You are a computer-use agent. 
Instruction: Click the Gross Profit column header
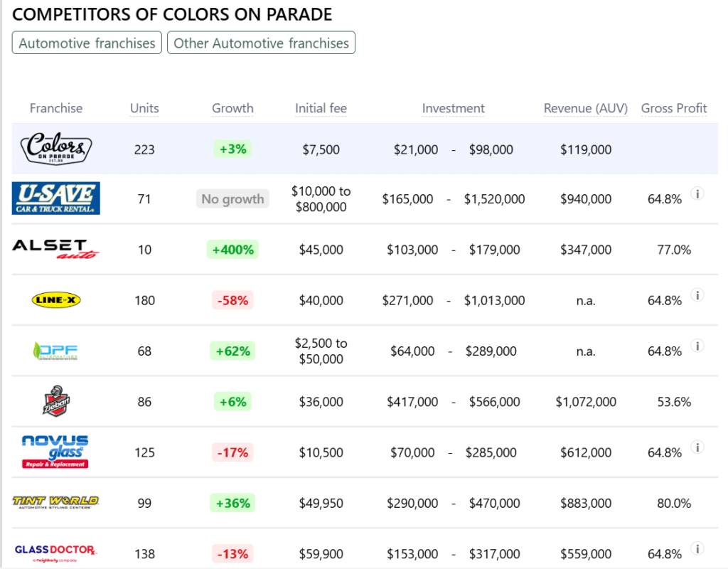point(674,108)
